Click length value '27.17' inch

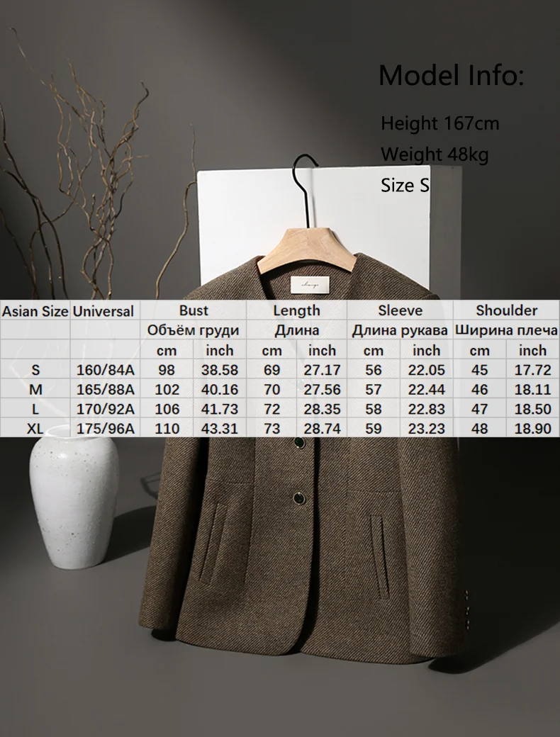(322, 370)
